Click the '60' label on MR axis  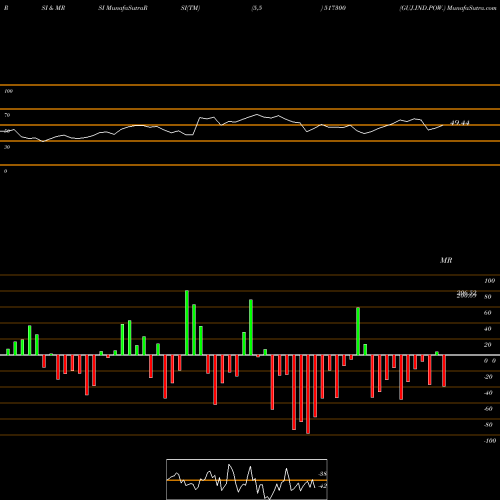tap(488, 313)
